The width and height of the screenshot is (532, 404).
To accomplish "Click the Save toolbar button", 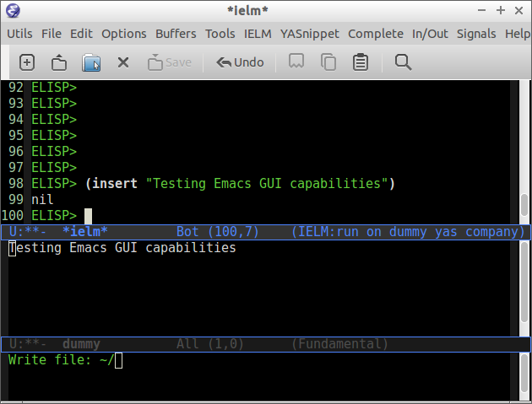I will point(170,62).
